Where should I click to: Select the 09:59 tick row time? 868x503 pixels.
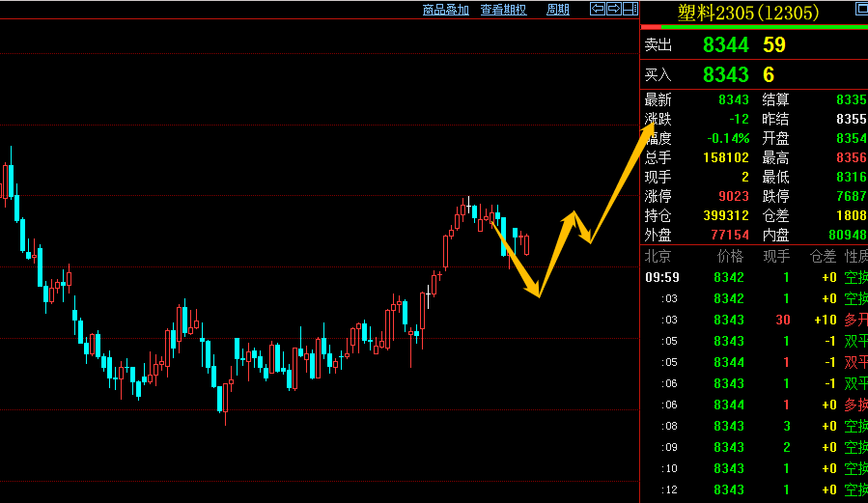tap(662, 277)
